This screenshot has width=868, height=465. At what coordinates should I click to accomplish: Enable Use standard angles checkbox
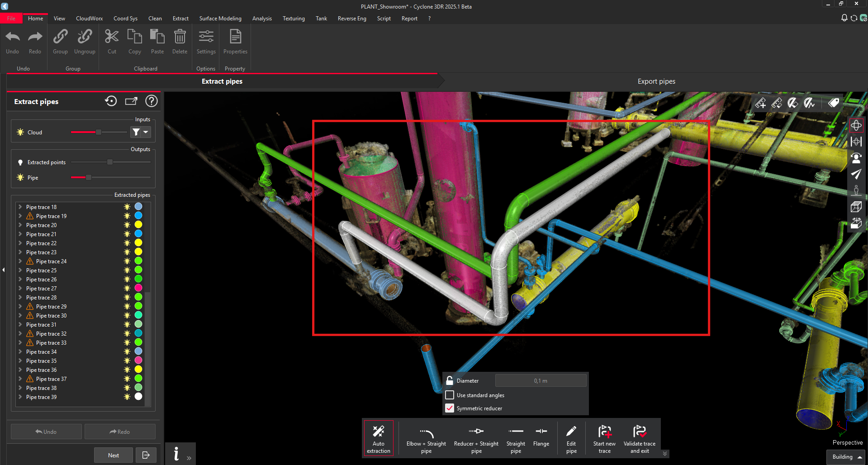point(450,395)
